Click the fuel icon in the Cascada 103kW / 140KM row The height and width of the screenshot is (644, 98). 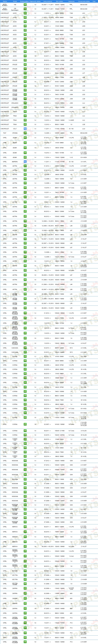tap(25, 352)
